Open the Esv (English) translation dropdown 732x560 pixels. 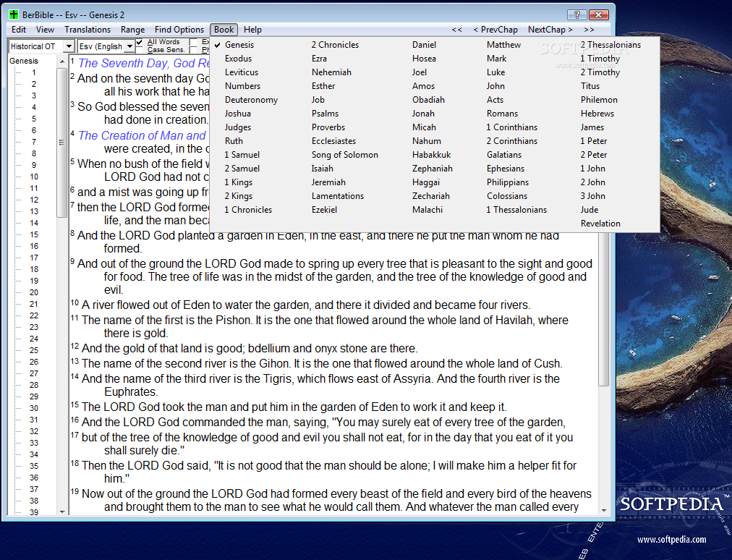(x=129, y=46)
